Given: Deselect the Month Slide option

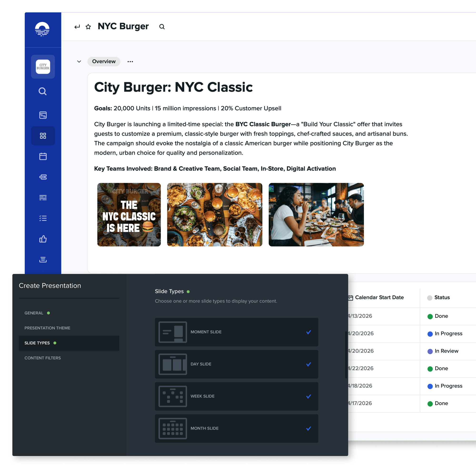Looking at the screenshot, I should (x=308, y=428).
